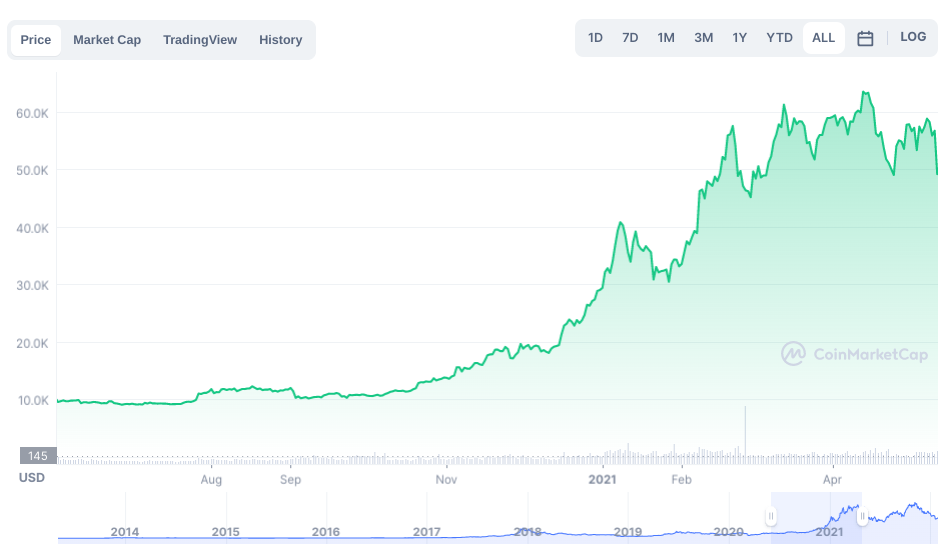Grab the left range slider handle
This screenshot has width=942, height=545.
tap(771, 516)
